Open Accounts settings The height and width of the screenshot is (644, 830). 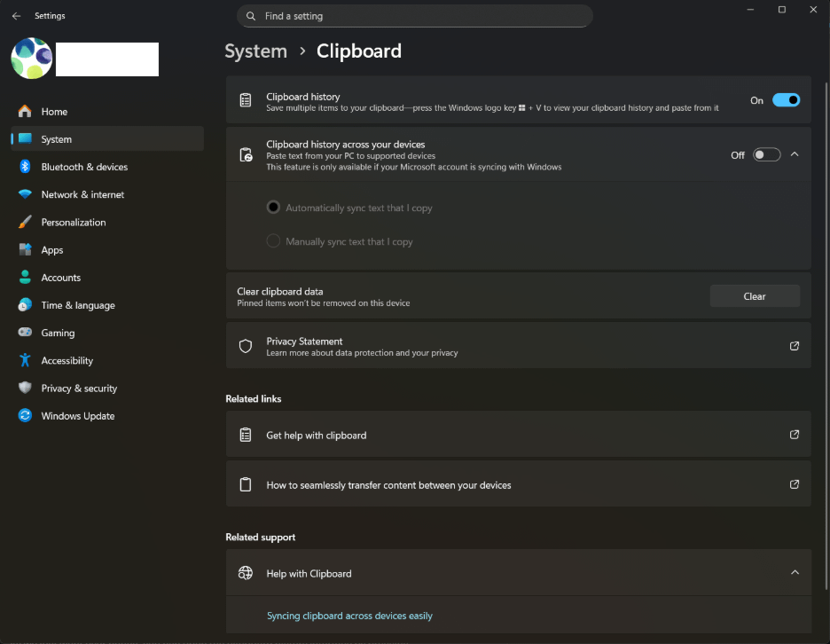[107, 277]
